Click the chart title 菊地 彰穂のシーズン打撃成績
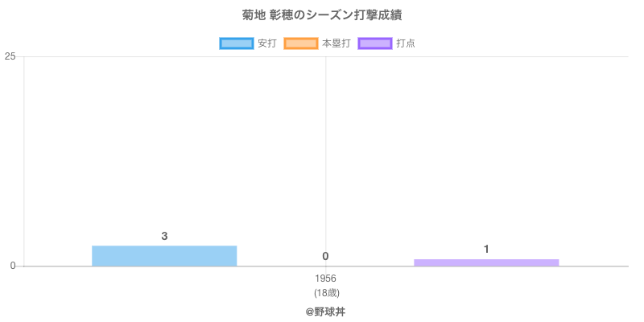The height and width of the screenshot is (322, 644). coord(322,15)
